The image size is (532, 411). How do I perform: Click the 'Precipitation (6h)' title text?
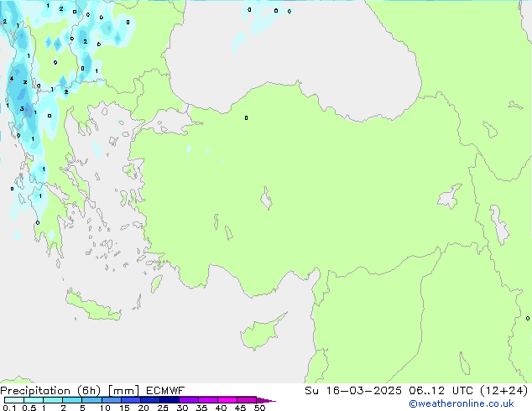50,391
